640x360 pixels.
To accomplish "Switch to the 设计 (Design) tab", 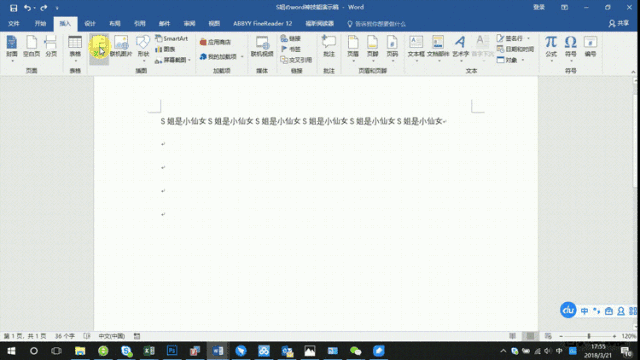I will 90,24.
